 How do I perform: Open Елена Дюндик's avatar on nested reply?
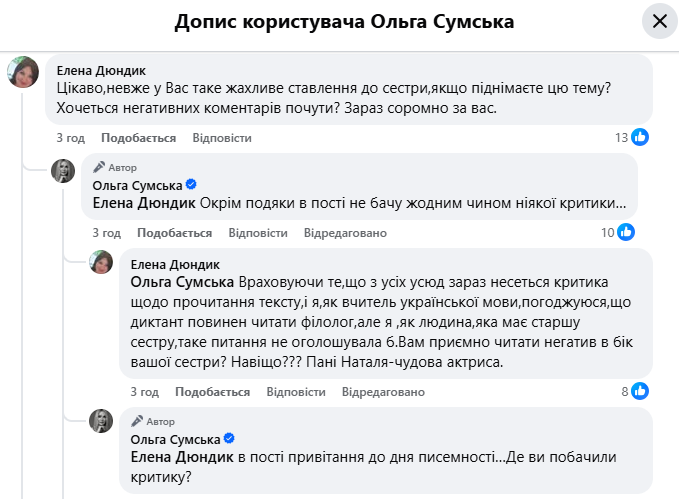(x=101, y=262)
